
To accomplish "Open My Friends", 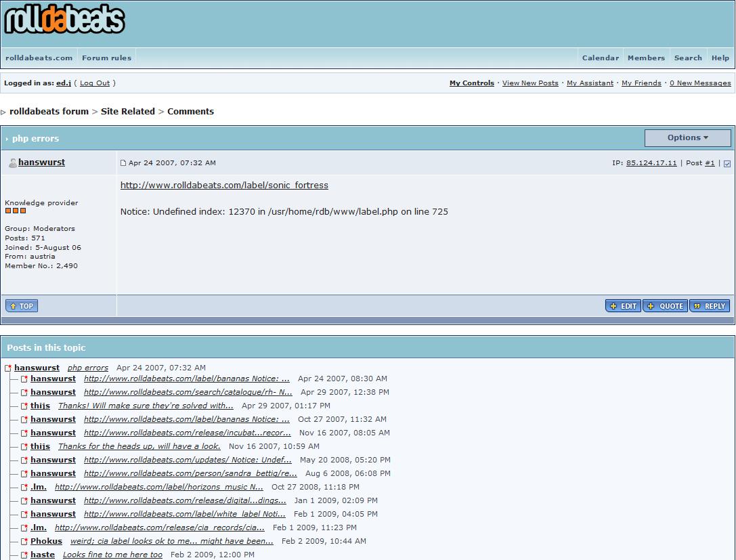I will [641, 83].
